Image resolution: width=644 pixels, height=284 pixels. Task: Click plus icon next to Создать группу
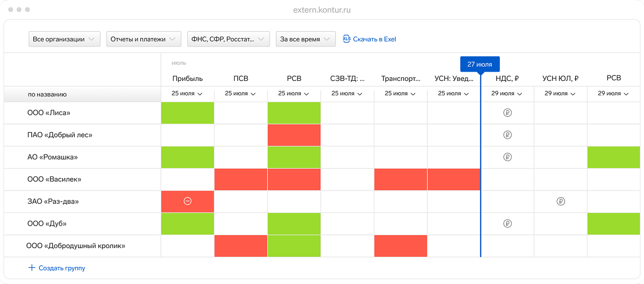coord(32,268)
